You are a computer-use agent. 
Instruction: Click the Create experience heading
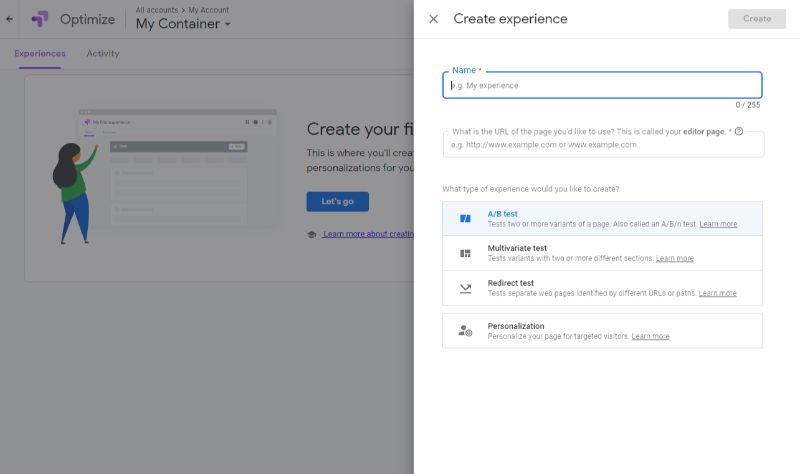[x=510, y=19]
